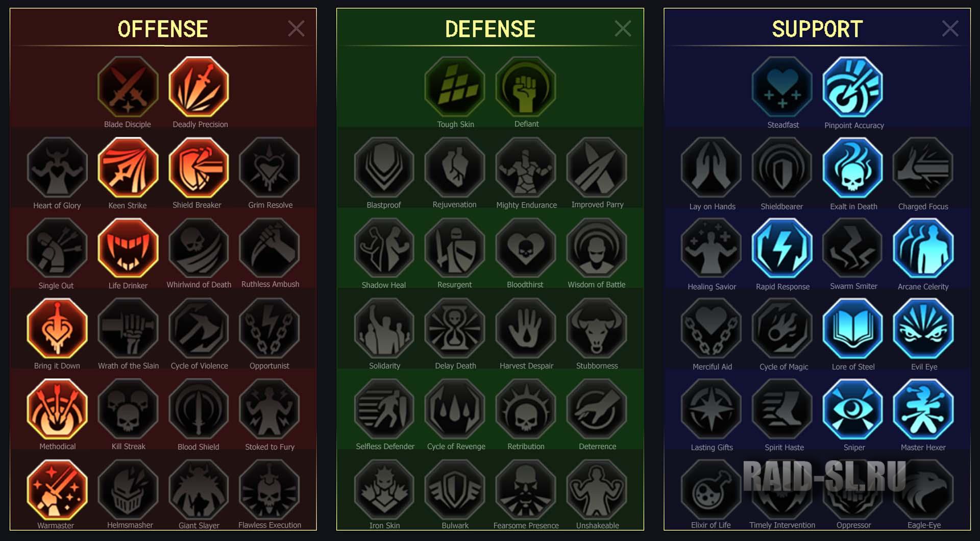The image size is (980, 541).
Task: Click the Delay Death hourglass icon
Action: coord(455,329)
